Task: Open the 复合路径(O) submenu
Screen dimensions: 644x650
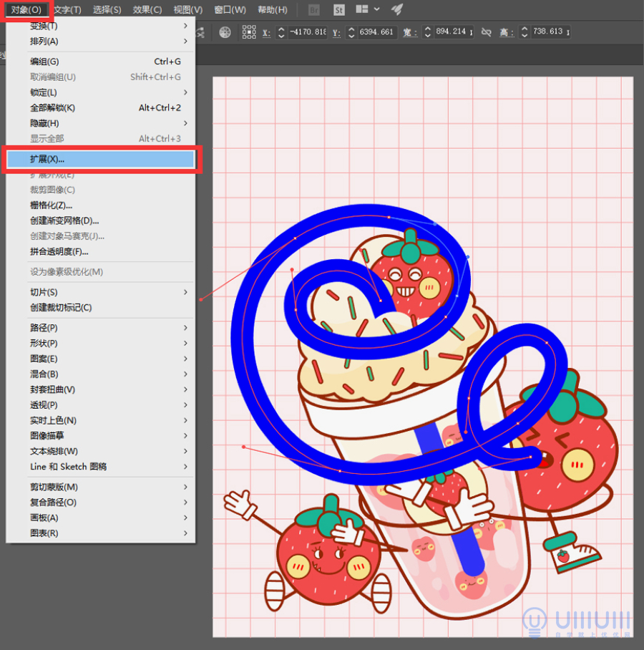Action: 100,503
